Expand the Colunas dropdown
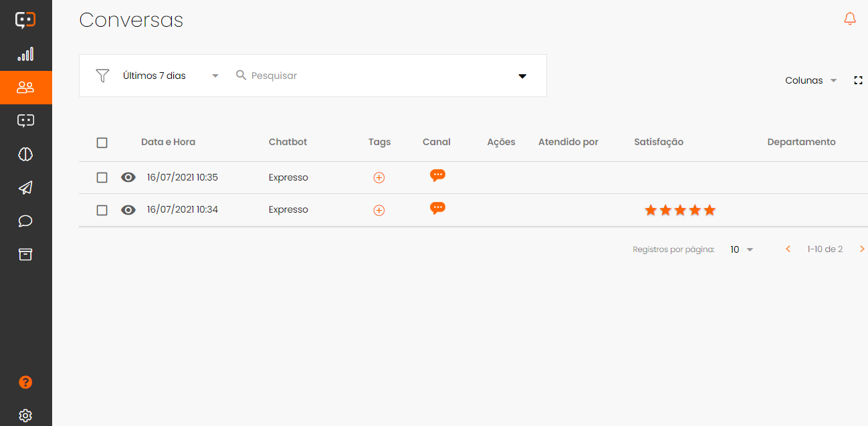The width and height of the screenshot is (868, 426). (x=810, y=80)
